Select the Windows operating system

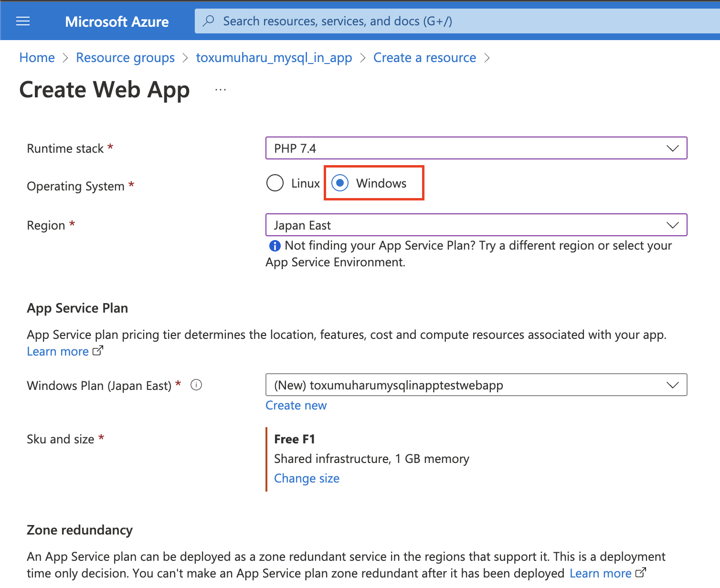click(x=340, y=183)
